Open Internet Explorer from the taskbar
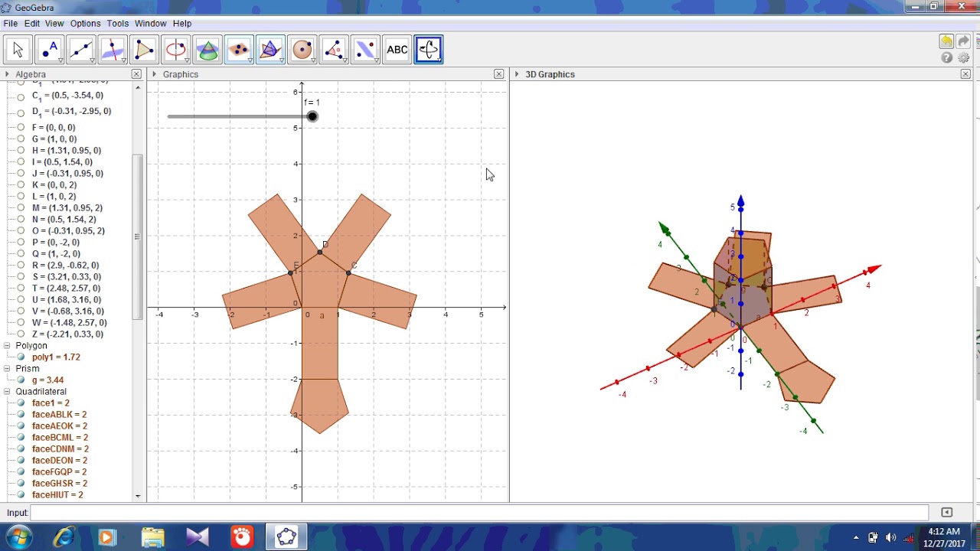 [x=64, y=537]
